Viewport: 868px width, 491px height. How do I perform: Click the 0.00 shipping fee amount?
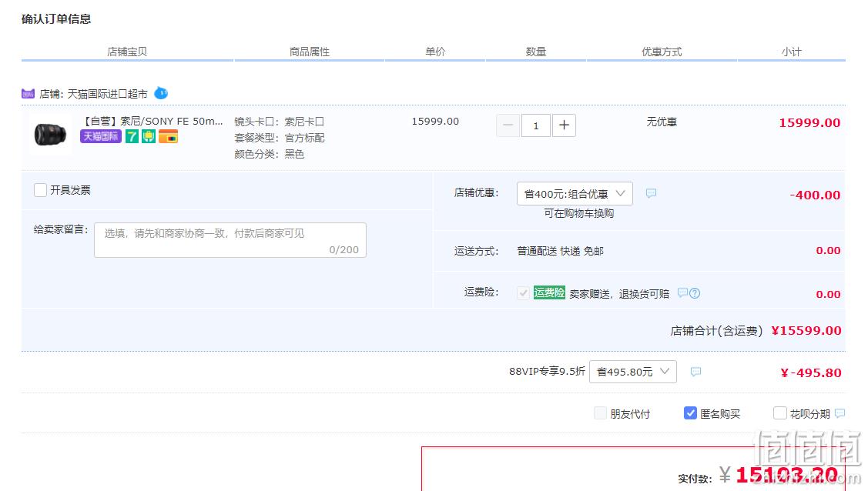tap(828, 250)
